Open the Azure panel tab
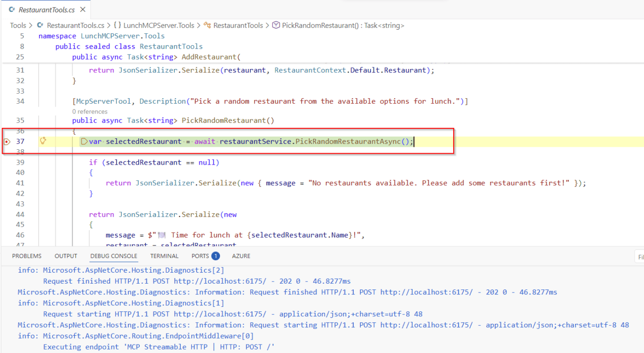Image resolution: width=644 pixels, height=353 pixels. (x=241, y=256)
